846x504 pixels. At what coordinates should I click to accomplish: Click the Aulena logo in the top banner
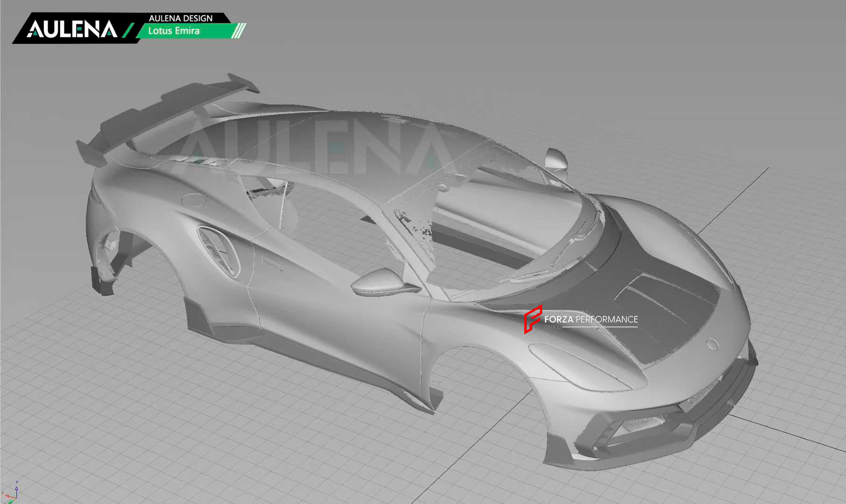click(x=72, y=29)
